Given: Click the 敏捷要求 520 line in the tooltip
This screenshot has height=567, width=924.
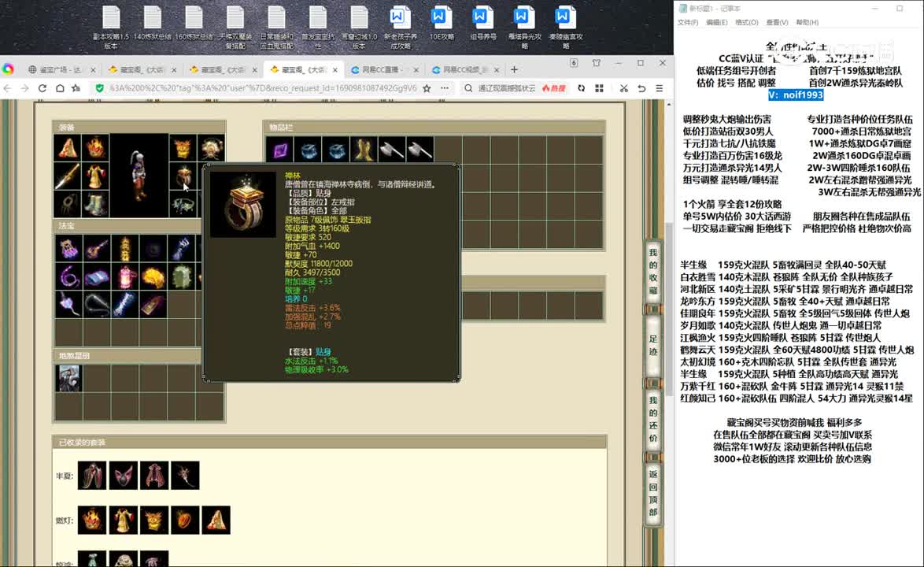Looking at the screenshot, I should pyautogui.click(x=308, y=237).
